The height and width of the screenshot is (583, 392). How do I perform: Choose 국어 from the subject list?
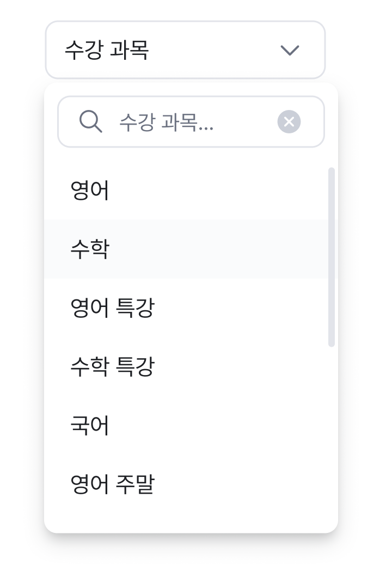point(186,425)
